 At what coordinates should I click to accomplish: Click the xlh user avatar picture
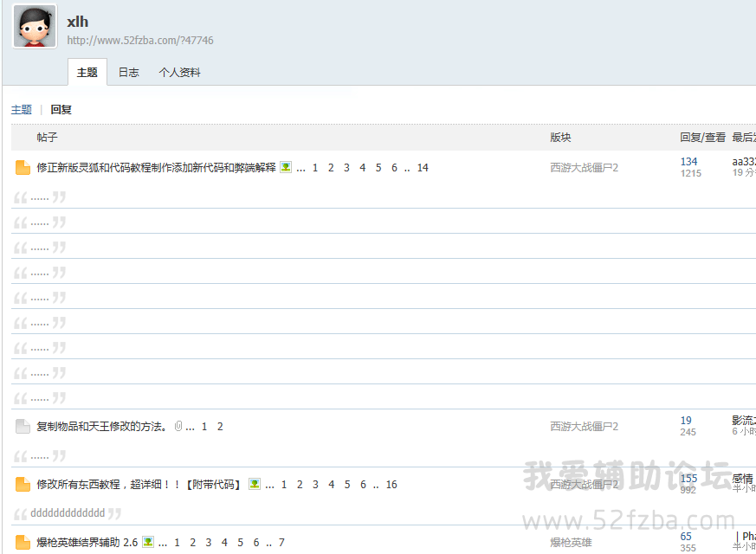click(35, 27)
